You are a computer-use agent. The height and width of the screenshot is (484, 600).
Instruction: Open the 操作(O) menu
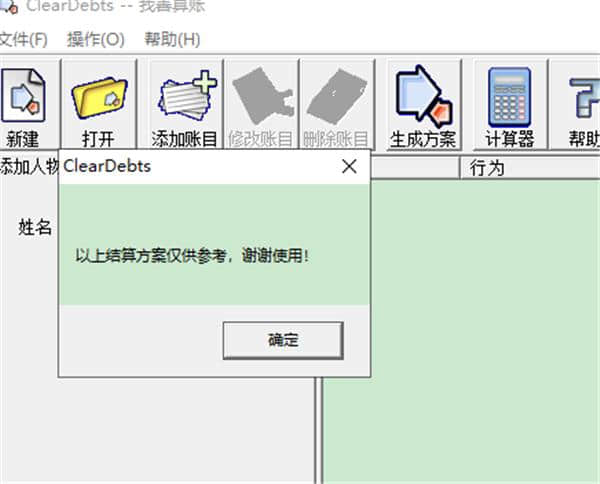pyautogui.click(x=96, y=39)
